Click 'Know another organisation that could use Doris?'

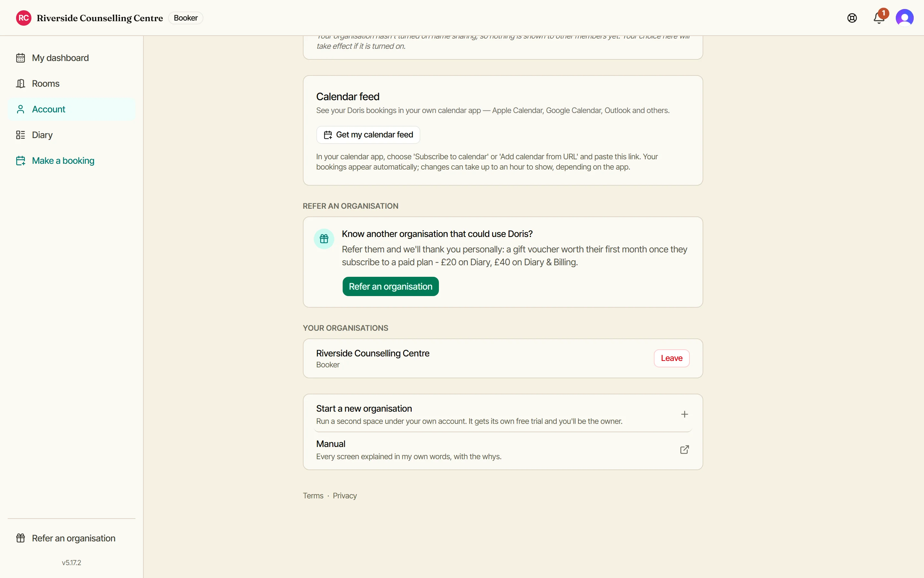(x=437, y=234)
